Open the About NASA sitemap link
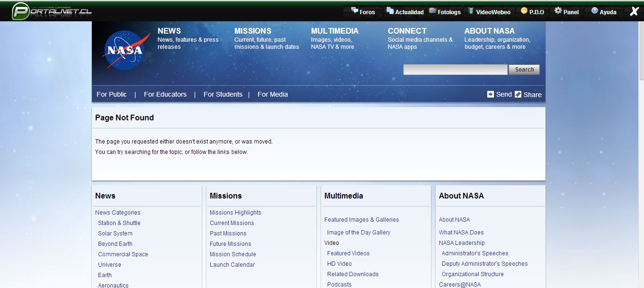 pos(455,220)
